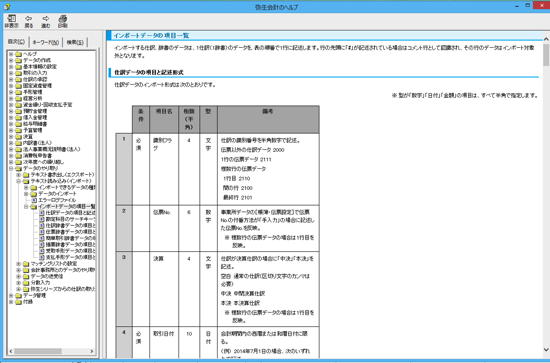Click the folder icon next to ヘルプ
550x363 pixels.
[x=19, y=54]
